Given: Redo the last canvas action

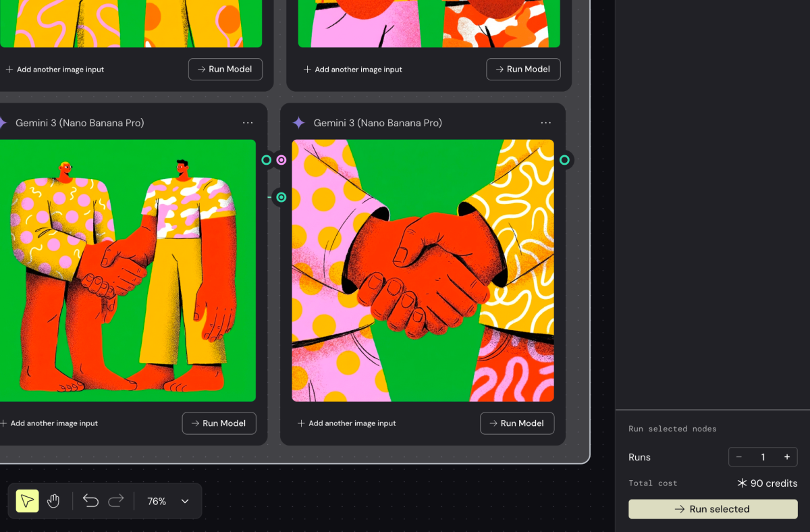Looking at the screenshot, I should 116,501.
